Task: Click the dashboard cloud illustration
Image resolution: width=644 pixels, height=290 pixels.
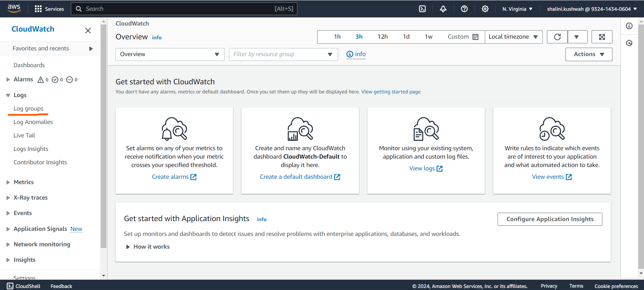Action: (300, 129)
